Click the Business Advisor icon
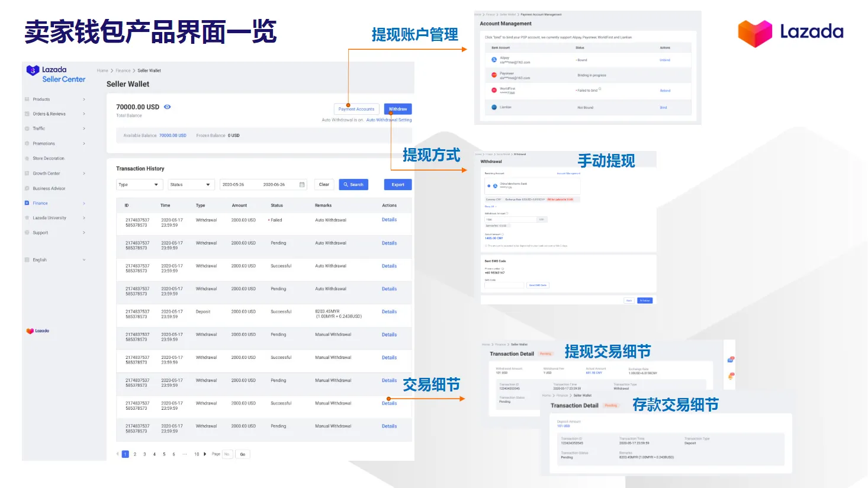The width and height of the screenshot is (868, 488). [27, 188]
